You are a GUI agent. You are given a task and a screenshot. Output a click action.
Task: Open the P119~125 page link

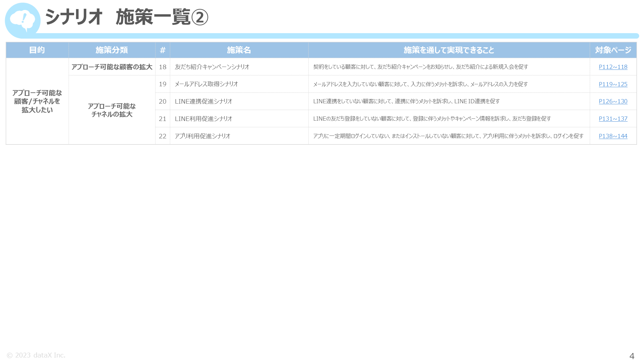coord(613,84)
